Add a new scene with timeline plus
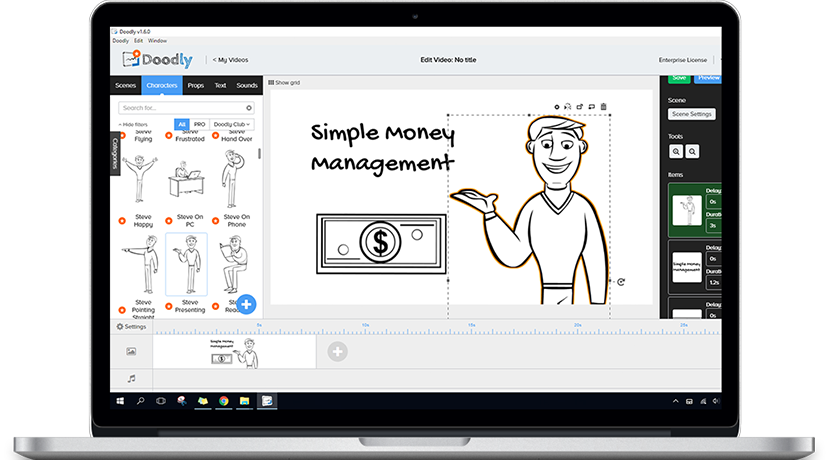Viewport: 830px width, 460px height. point(337,351)
